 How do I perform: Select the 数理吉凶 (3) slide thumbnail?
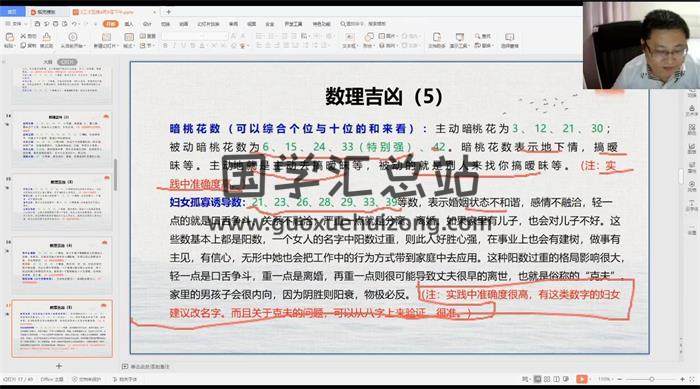click(62, 201)
